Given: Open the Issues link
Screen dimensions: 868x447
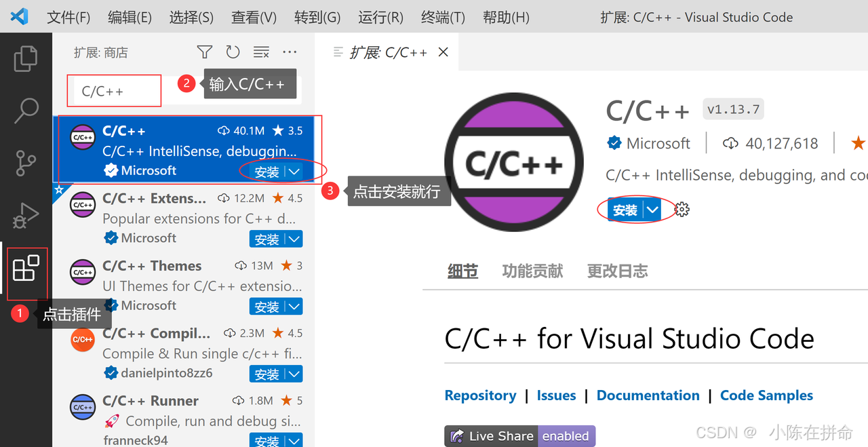Looking at the screenshot, I should [556, 395].
